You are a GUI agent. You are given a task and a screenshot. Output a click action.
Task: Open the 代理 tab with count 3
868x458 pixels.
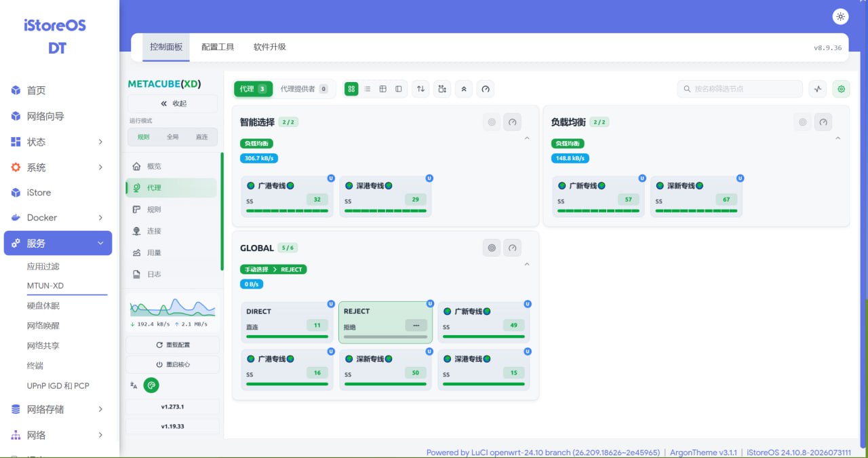coord(254,89)
